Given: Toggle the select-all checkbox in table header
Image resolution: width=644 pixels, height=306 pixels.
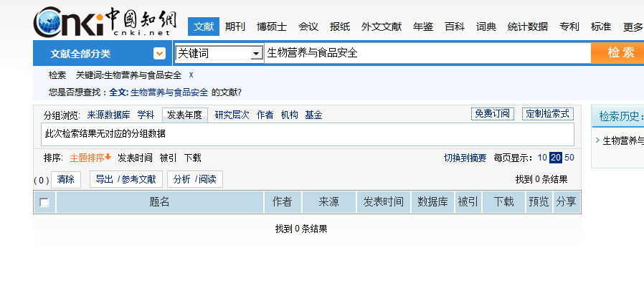Looking at the screenshot, I should tap(44, 202).
